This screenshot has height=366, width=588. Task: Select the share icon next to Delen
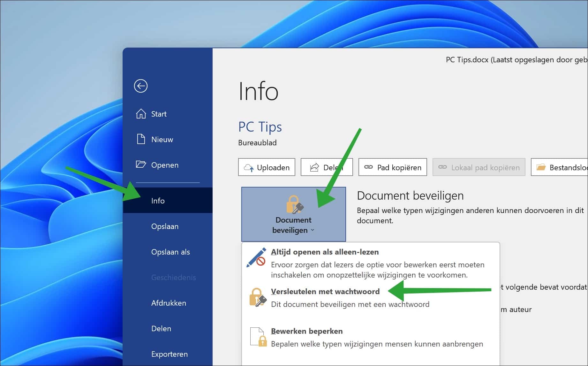click(314, 166)
